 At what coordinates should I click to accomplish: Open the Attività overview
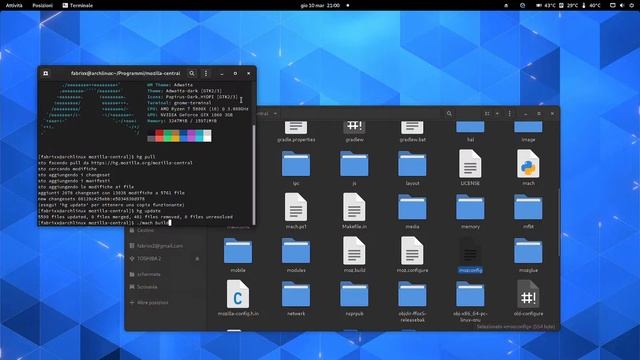(14, 5)
